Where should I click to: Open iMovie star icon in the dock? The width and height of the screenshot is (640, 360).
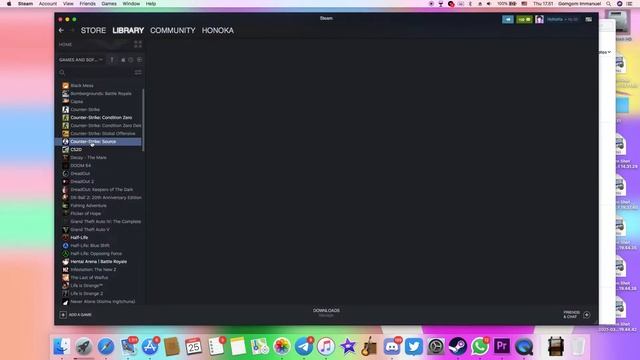point(348,347)
